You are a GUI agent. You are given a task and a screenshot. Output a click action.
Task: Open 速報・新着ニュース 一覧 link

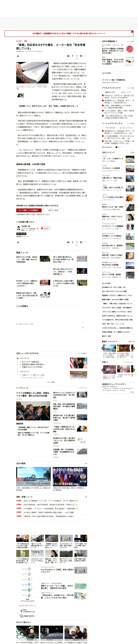coord(86,497)
